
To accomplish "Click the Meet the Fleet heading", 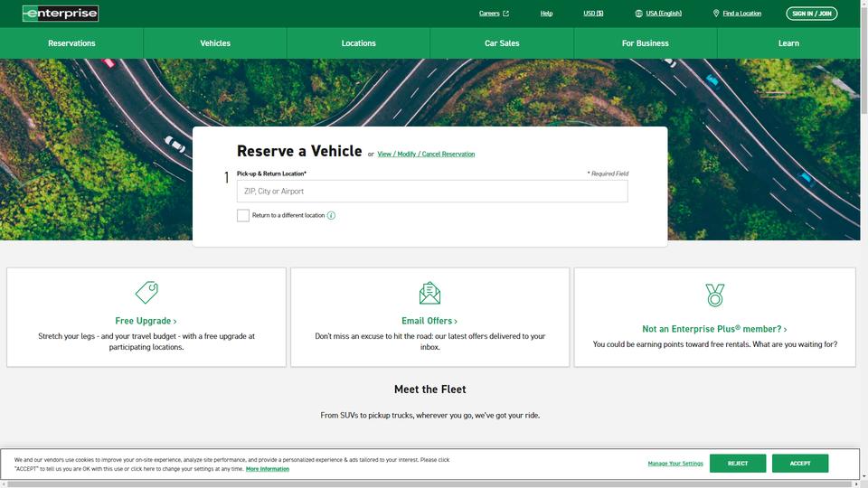I will click(x=430, y=389).
